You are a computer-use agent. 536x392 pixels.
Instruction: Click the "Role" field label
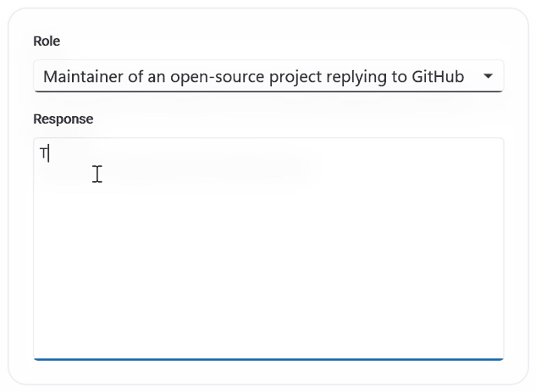point(47,41)
